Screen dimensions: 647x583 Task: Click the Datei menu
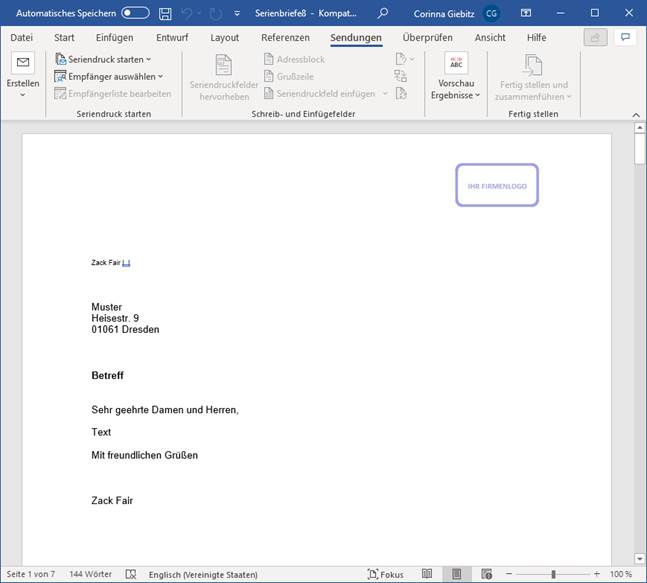[x=22, y=38]
